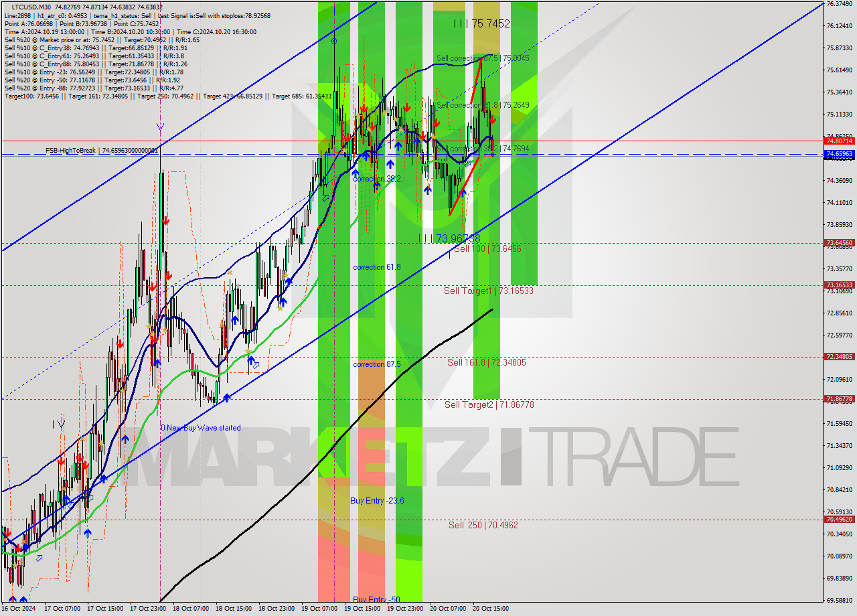Image resolution: width=857 pixels, height=616 pixels.
Task: Click the 74.36090 price axis value
Action: pos(840,180)
